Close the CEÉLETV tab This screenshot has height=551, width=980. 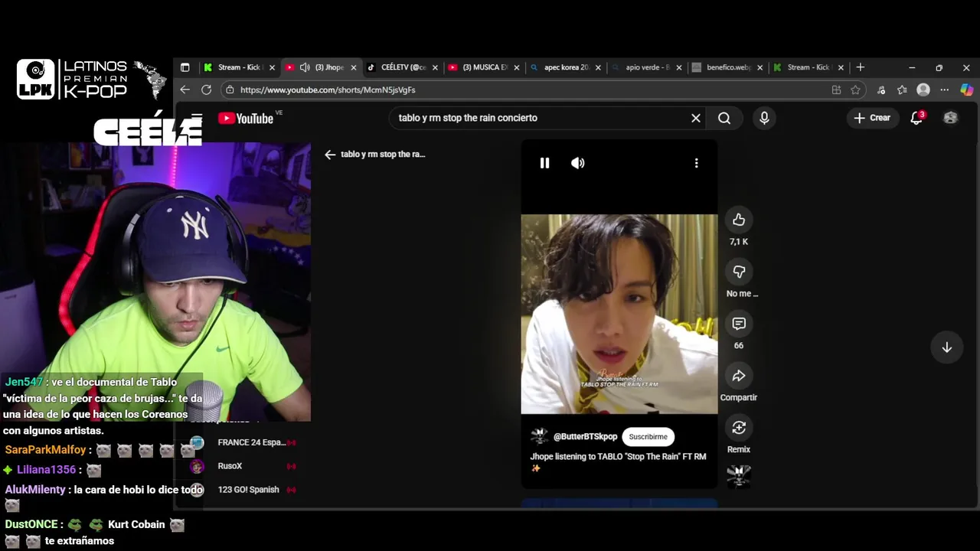click(435, 67)
